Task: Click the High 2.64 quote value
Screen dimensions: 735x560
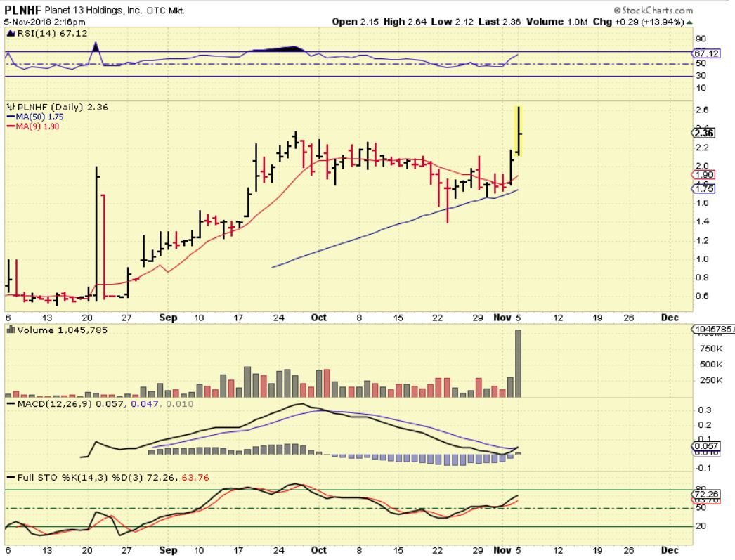Action: point(405,22)
